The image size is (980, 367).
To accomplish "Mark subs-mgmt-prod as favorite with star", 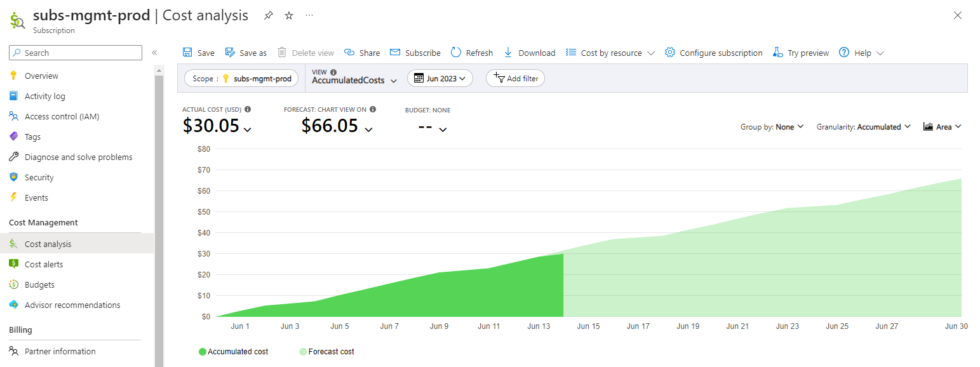I will click(x=289, y=15).
